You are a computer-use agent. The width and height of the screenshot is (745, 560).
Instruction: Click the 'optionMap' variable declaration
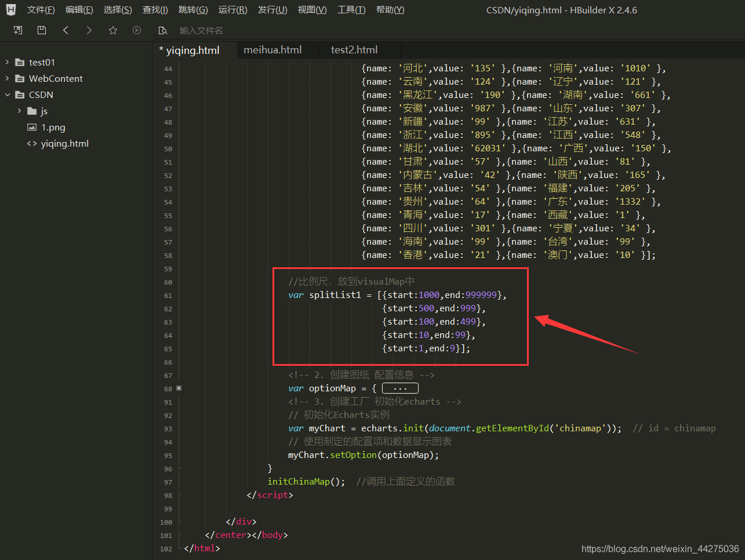point(332,388)
